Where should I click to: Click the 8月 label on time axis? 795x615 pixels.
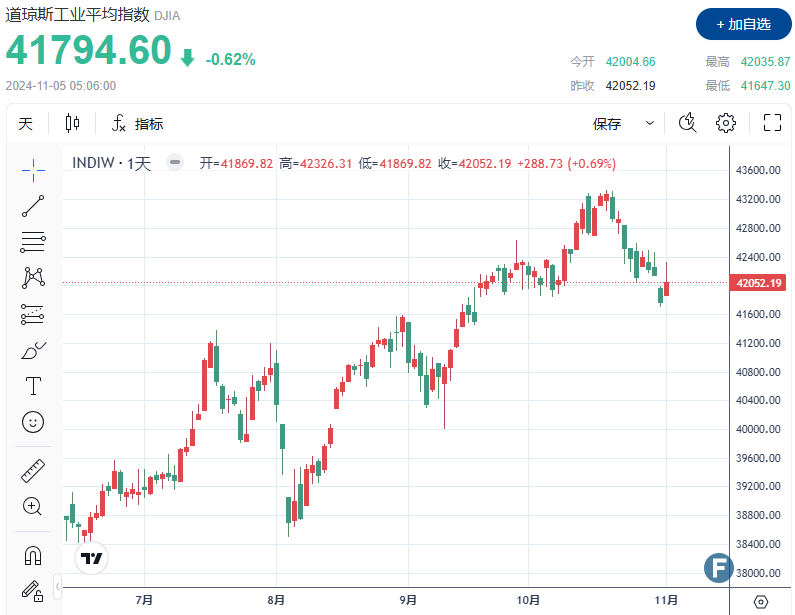click(276, 600)
